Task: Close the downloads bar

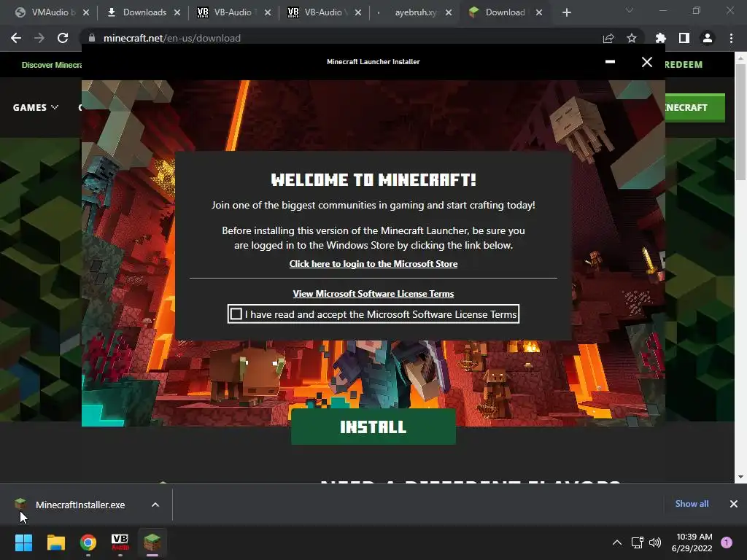Action: [734, 504]
